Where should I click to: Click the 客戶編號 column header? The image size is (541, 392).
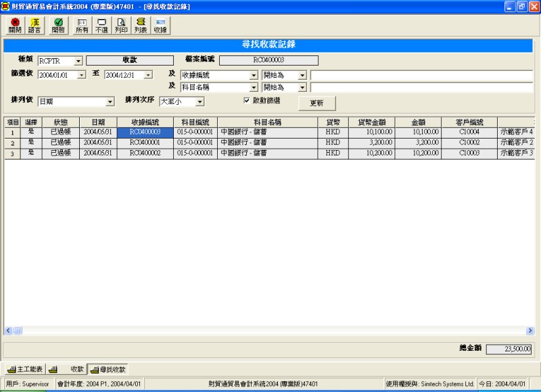coord(469,122)
